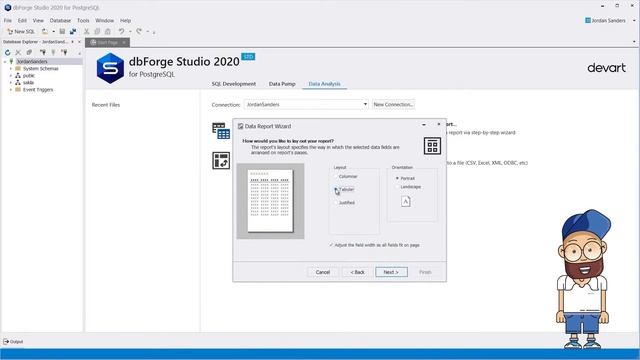Close the Database Explorer panel
Viewport: 640px width, 360px height.
tap(79, 42)
